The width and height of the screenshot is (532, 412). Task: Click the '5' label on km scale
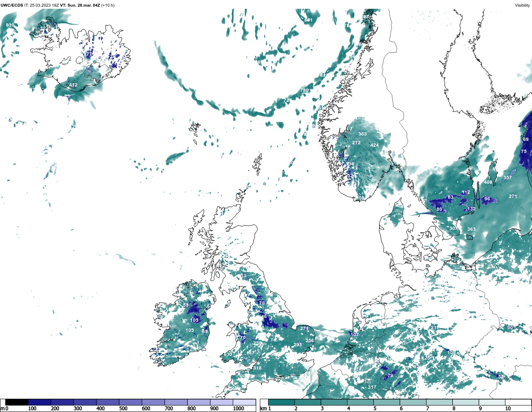(x=375, y=409)
